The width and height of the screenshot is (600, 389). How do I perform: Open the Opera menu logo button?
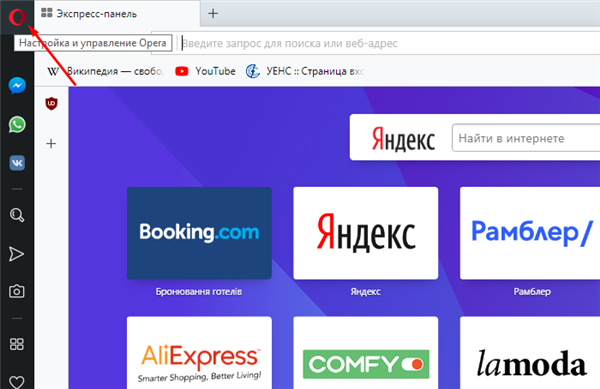(x=17, y=17)
